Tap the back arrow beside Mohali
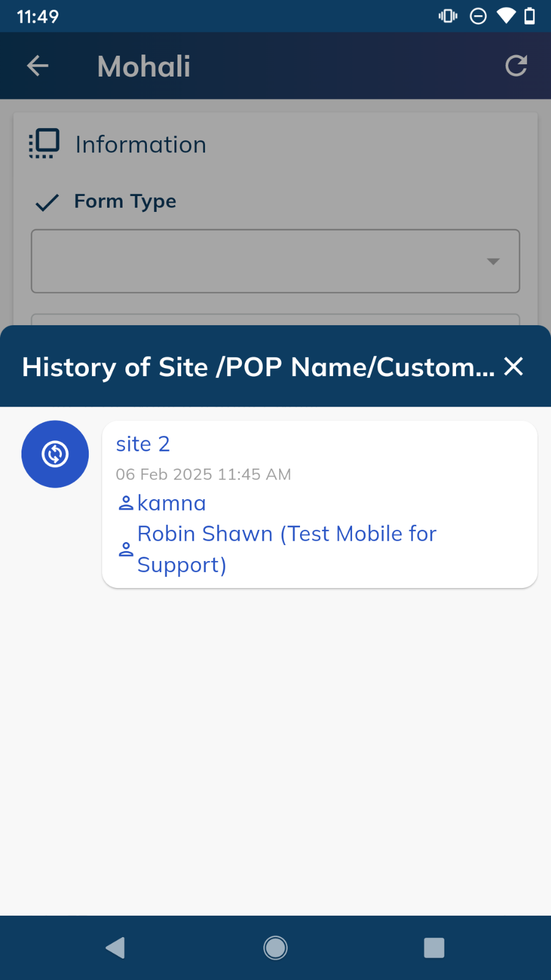 37,66
